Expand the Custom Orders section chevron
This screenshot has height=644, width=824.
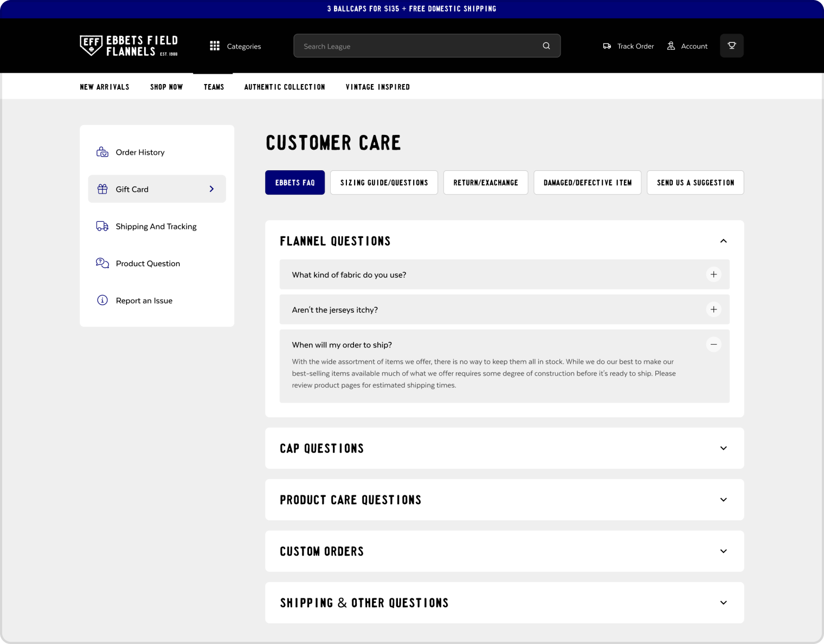724,551
